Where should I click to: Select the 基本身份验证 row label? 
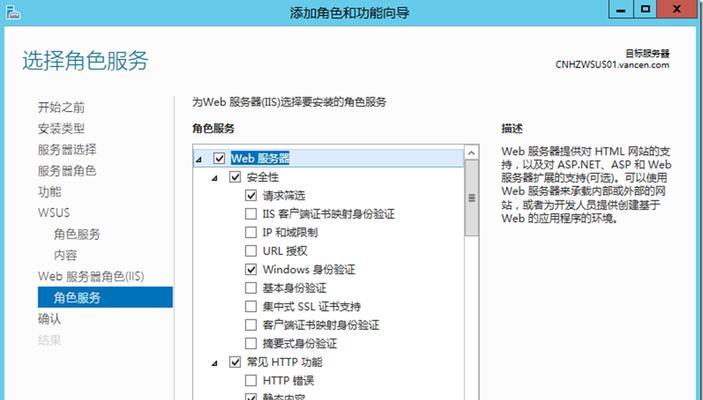click(295, 288)
